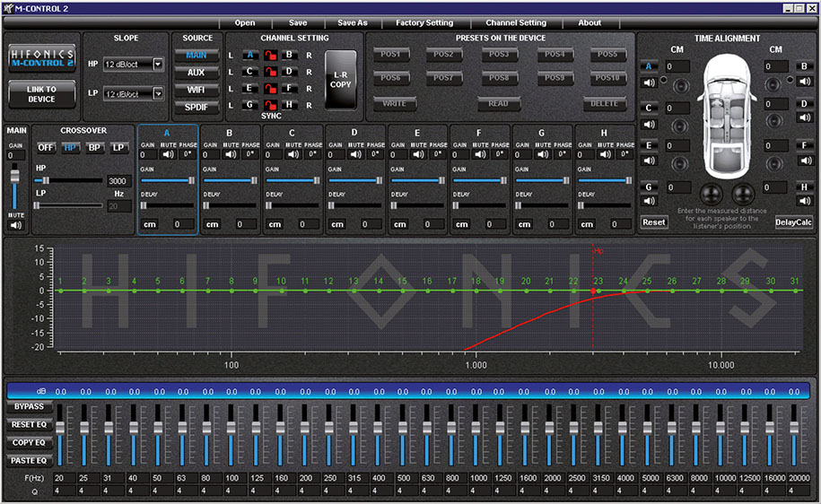Image resolution: width=821 pixels, height=504 pixels.
Task: Click the HP crossover frequency slider
Action: [x=67, y=180]
